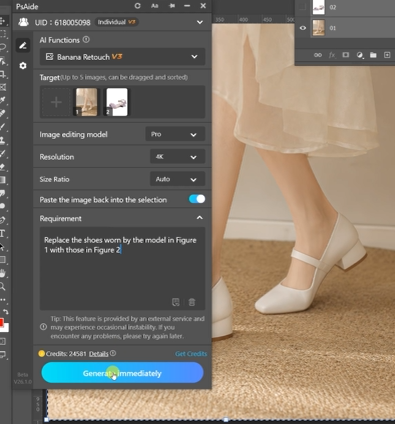Open the gear settings tab in PsAide sidebar

tap(23, 66)
